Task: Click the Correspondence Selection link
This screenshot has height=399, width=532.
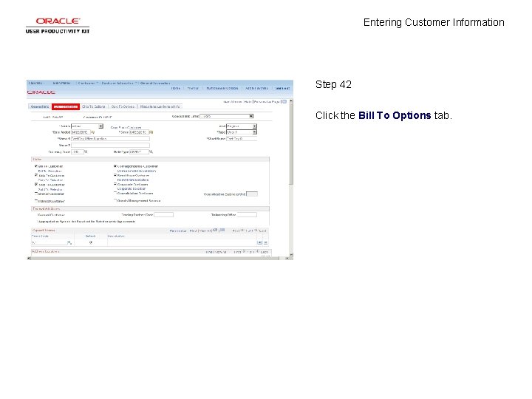Action: tap(137, 171)
